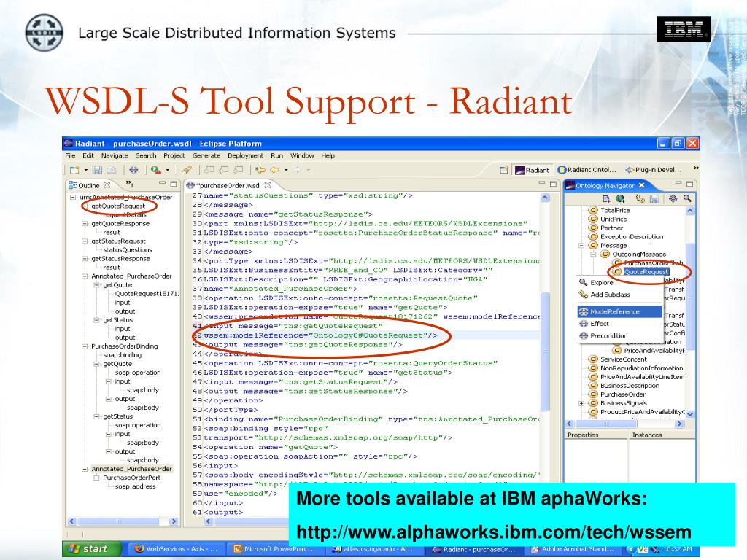
Task: Click the Partner class icon
Action: click(x=593, y=227)
